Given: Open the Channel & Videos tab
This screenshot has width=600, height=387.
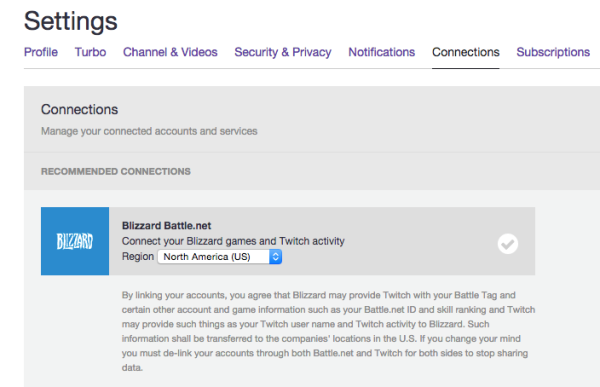Looking at the screenshot, I should pos(170,52).
